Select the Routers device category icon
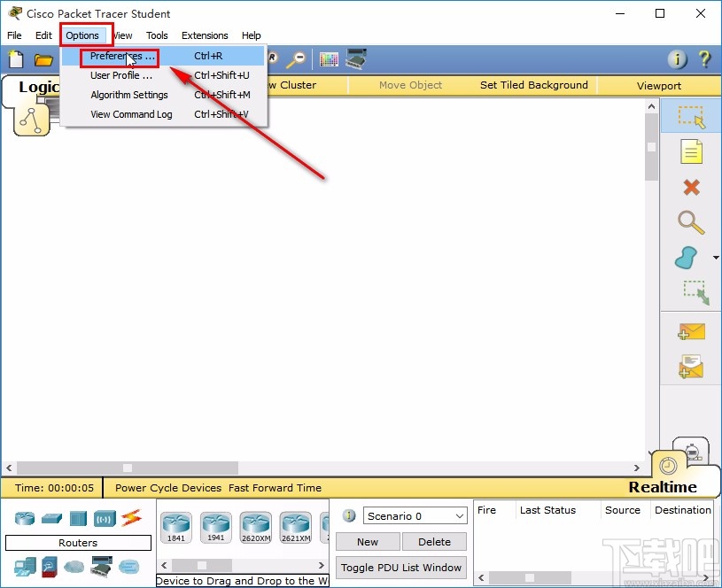The height and width of the screenshot is (588, 722). [x=25, y=518]
